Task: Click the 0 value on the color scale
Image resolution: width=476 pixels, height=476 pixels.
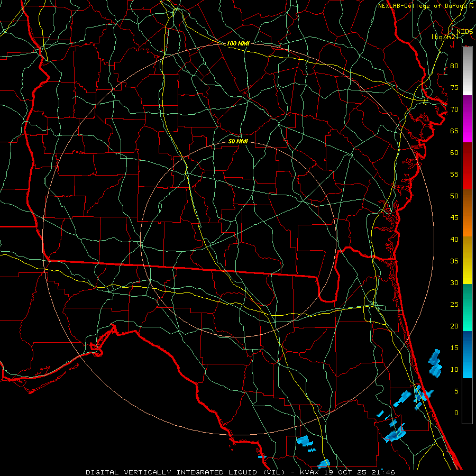Action: coord(456,413)
